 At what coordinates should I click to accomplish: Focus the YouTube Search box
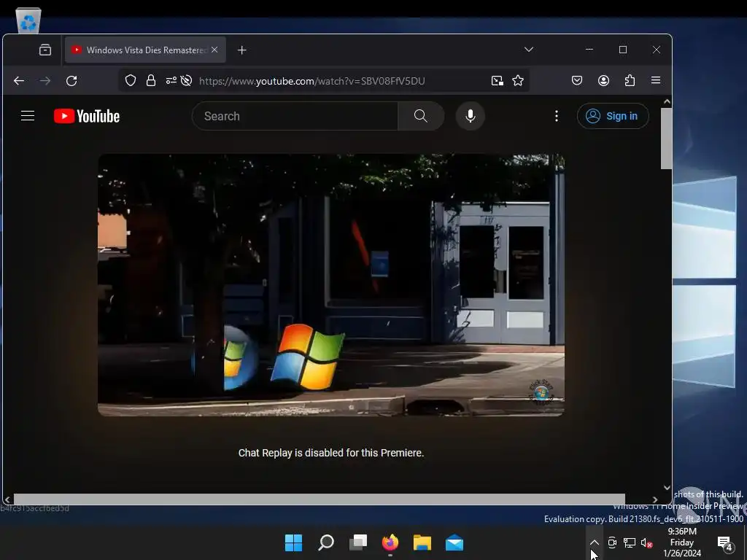(x=295, y=116)
